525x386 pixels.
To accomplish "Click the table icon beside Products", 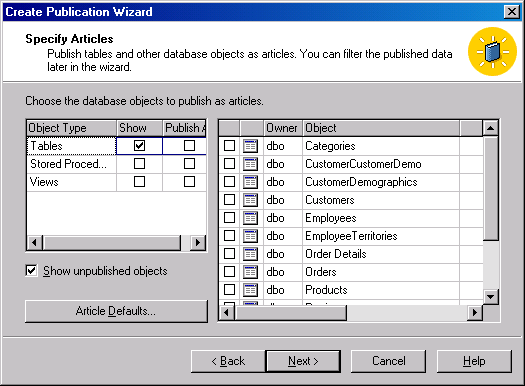I will [250, 290].
